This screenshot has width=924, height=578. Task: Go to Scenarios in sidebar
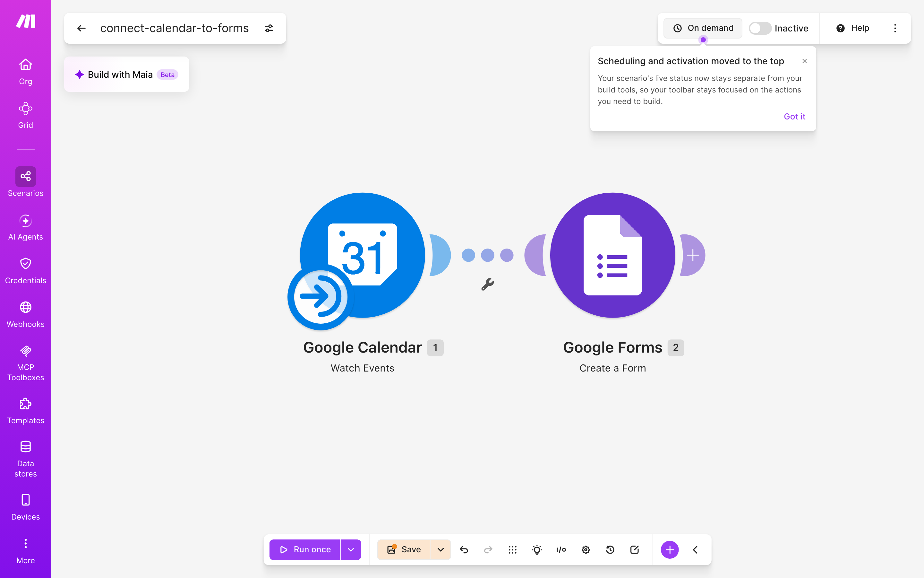[26, 182]
